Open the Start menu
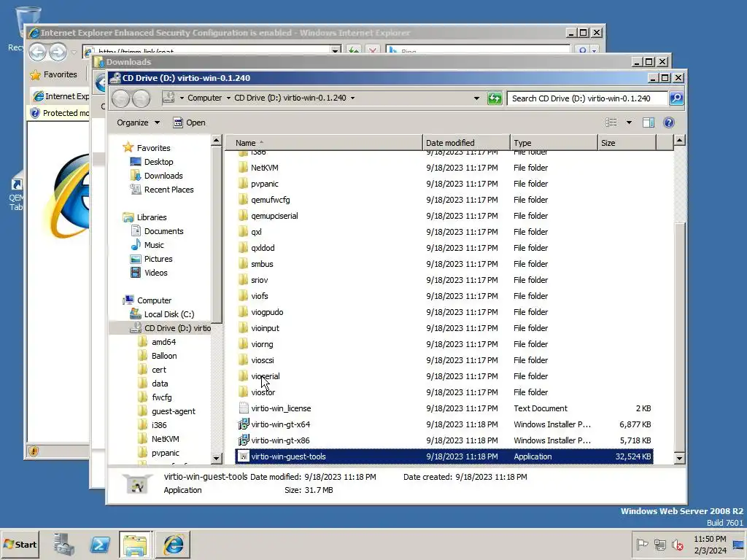Screen dimensions: 747x560 pos(20,544)
